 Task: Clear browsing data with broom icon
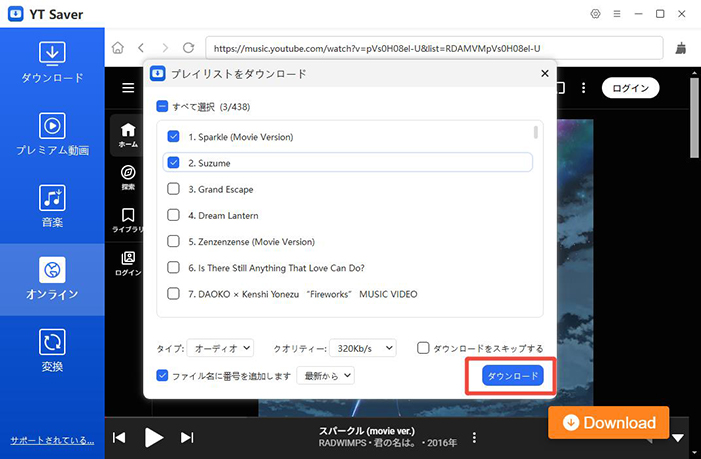[681, 48]
